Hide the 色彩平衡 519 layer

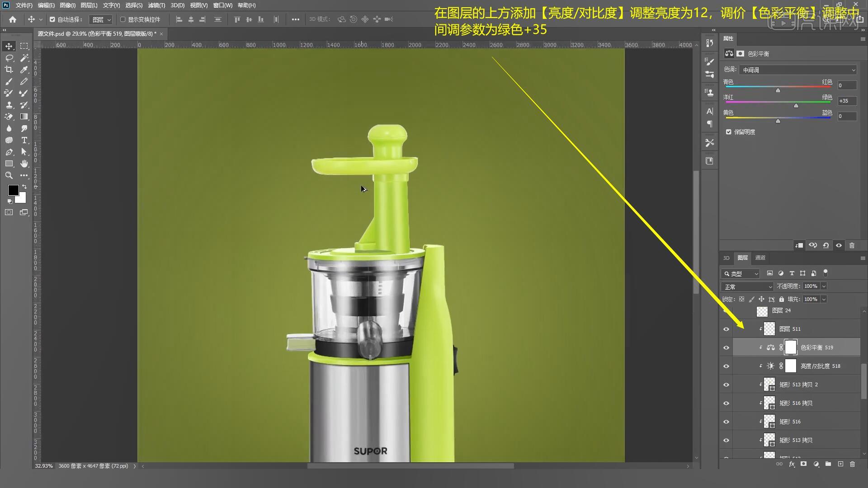pyautogui.click(x=726, y=347)
